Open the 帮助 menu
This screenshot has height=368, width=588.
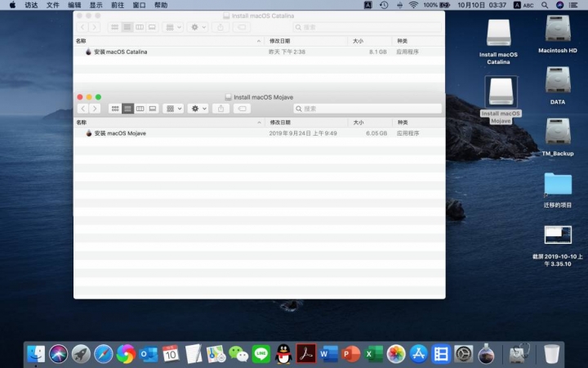(x=161, y=5)
